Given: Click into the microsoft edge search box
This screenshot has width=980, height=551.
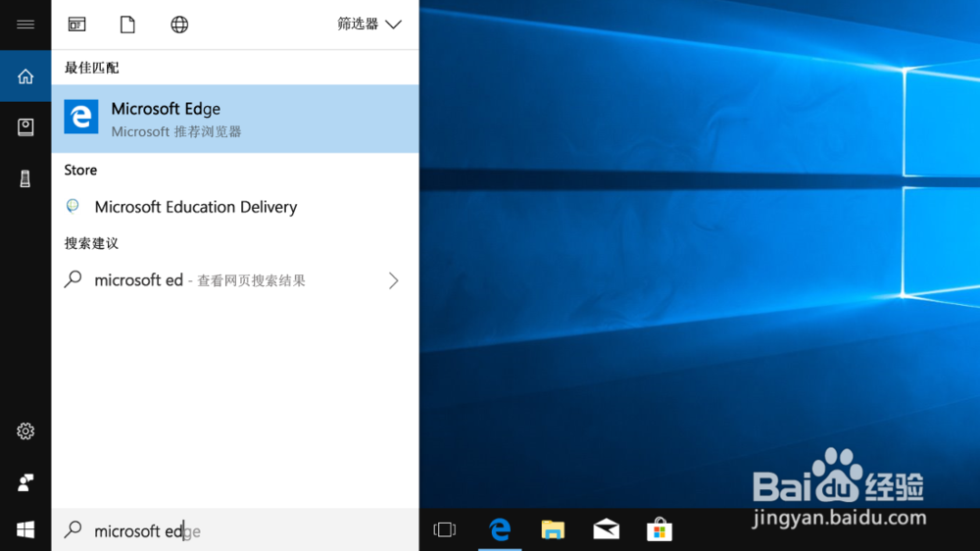Looking at the screenshot, I should [x=235, y=530].
